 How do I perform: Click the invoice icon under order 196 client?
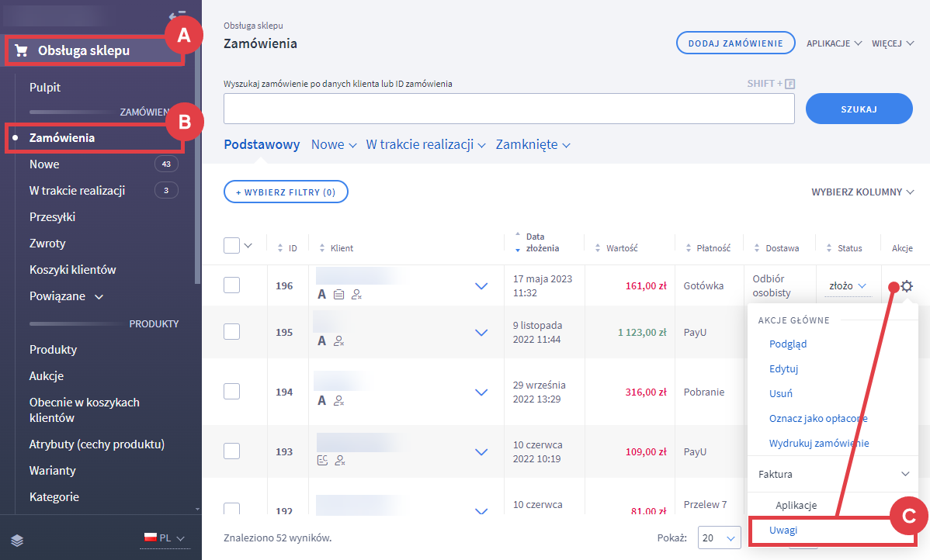[x=339, y=295]
